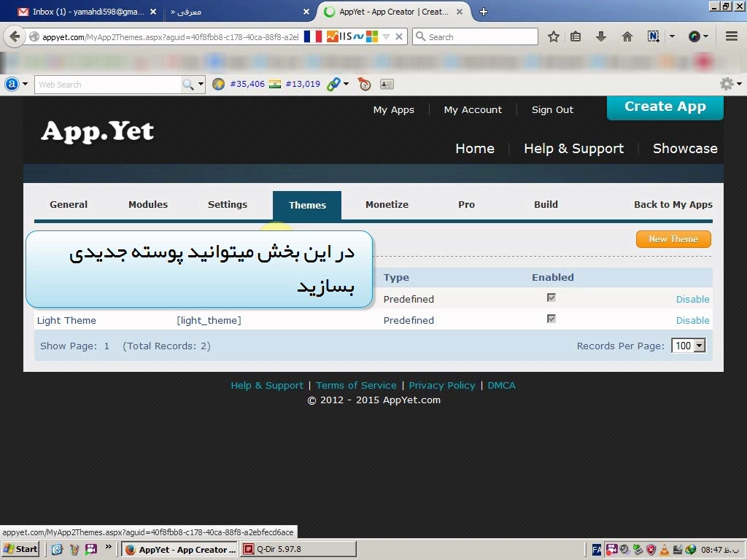Open the Firefox hamburger menu
Viewport: 747px width, 560px height.
pos(731,36)
